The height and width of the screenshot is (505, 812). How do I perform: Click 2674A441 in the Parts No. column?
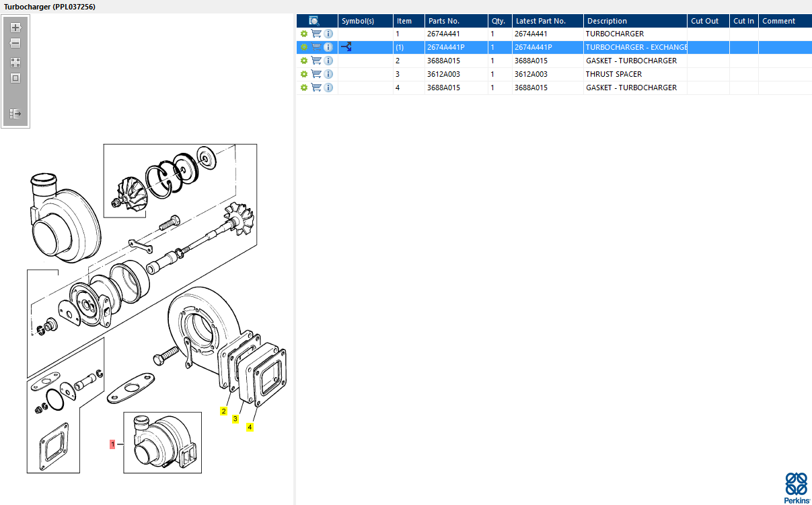443,34
